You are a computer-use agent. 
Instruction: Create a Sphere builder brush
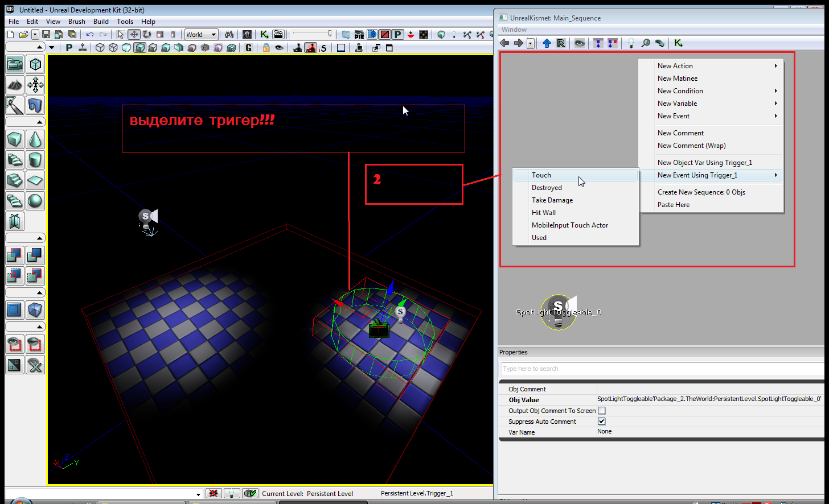click(x=35, y=201)
